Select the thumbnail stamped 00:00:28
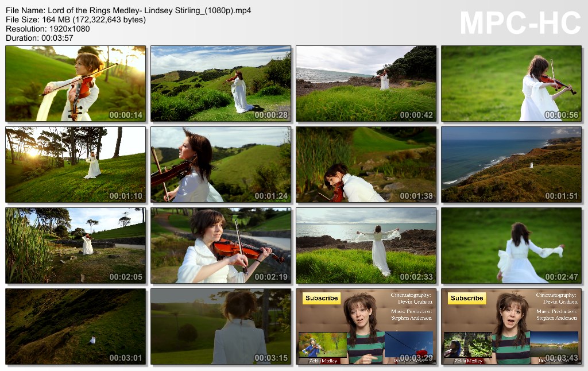Viewport: 588px width, 371px height. (x=221, y=84)
